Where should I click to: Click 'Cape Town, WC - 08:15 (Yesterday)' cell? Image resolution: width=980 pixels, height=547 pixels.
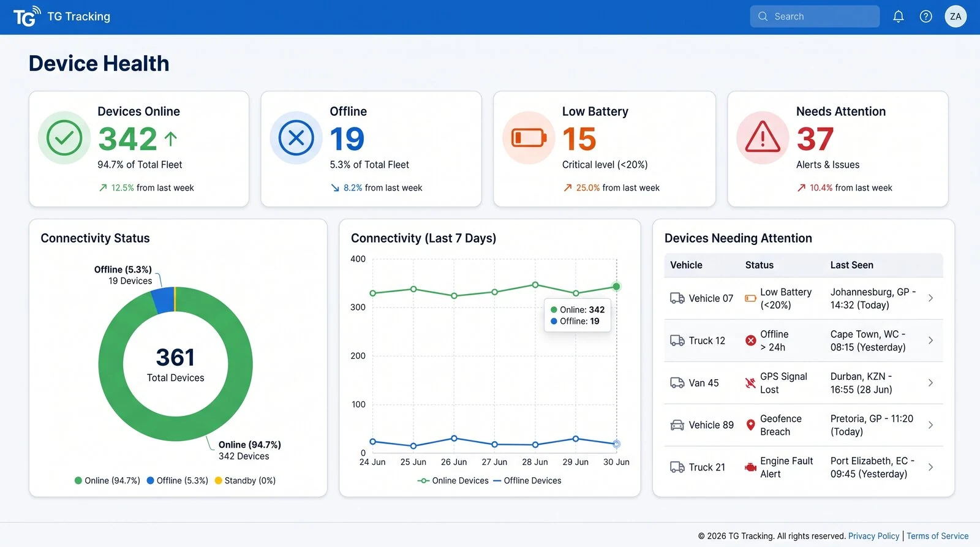click(868, 341)
